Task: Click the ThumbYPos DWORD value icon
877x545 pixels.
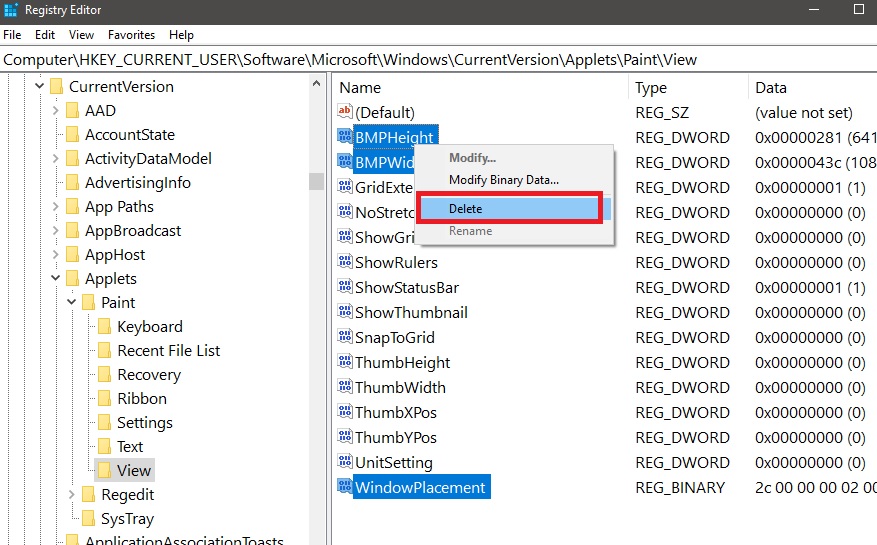Action: (345, 436)
